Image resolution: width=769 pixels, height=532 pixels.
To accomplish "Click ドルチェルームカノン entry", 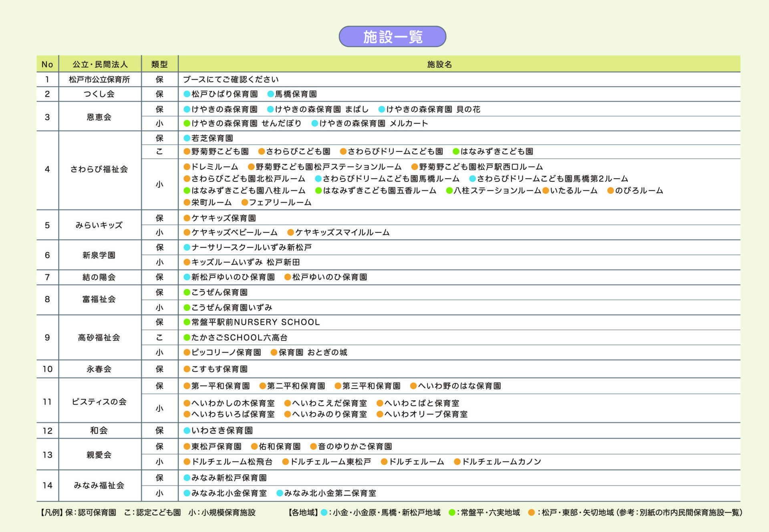I will 501,461.
